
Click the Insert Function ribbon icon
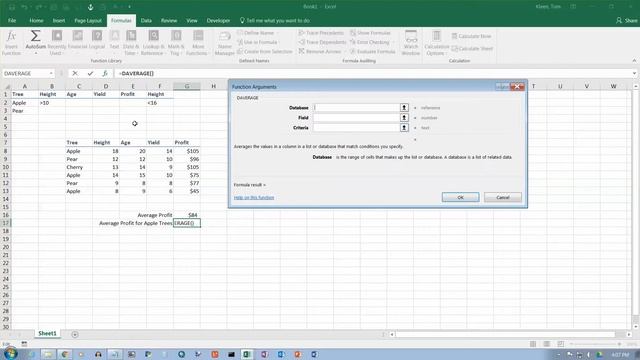click(11, 42)
